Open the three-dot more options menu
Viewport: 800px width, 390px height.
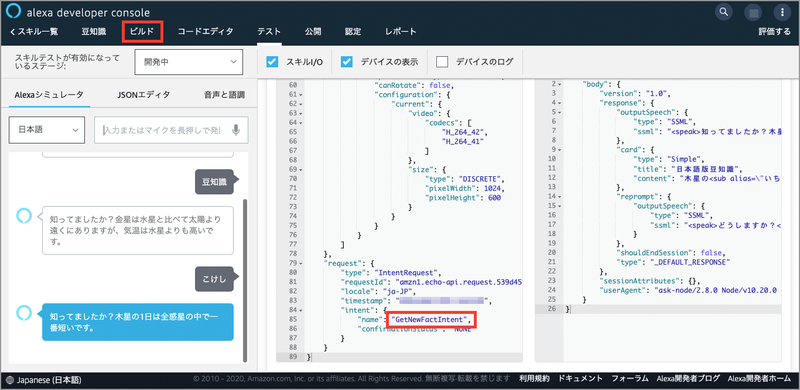click(x=782, y=12)
